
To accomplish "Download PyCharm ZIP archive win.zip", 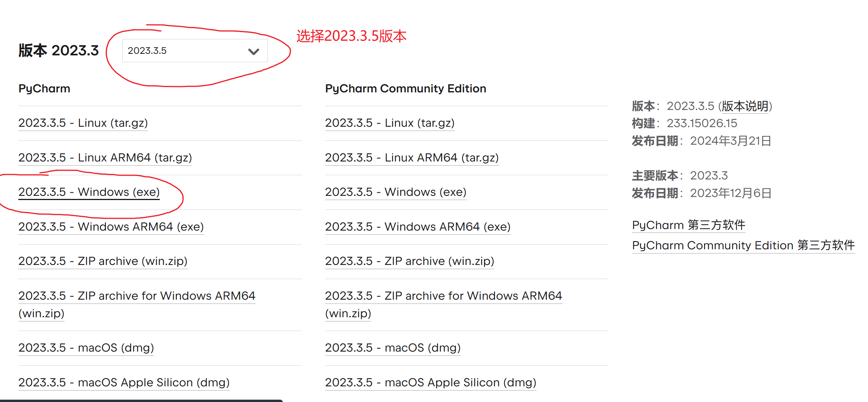I will point(102,261).
